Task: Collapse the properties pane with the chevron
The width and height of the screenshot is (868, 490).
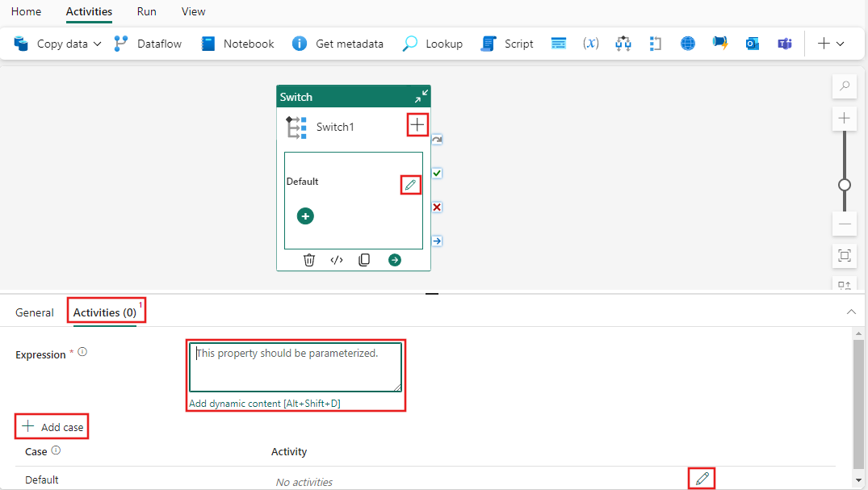Action: (x=851, y=311)
